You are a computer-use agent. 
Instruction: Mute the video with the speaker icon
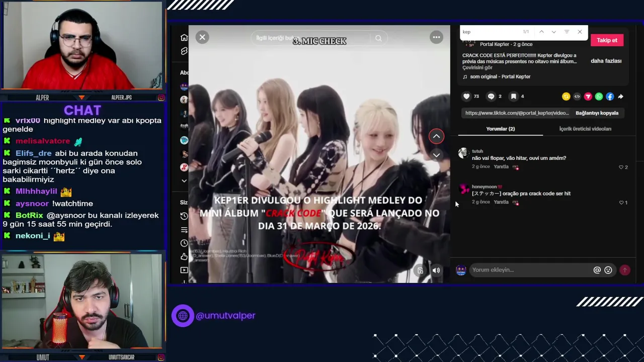436,270
